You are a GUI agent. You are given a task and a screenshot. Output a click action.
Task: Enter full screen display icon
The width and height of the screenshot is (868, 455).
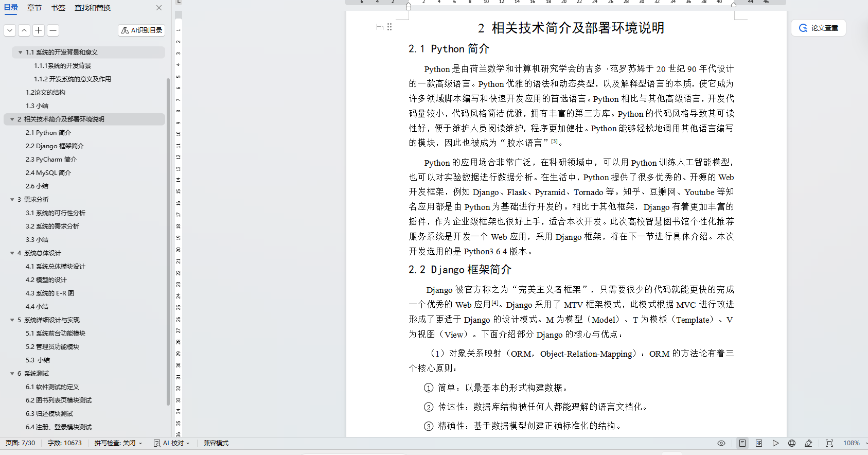pos(829,443)
